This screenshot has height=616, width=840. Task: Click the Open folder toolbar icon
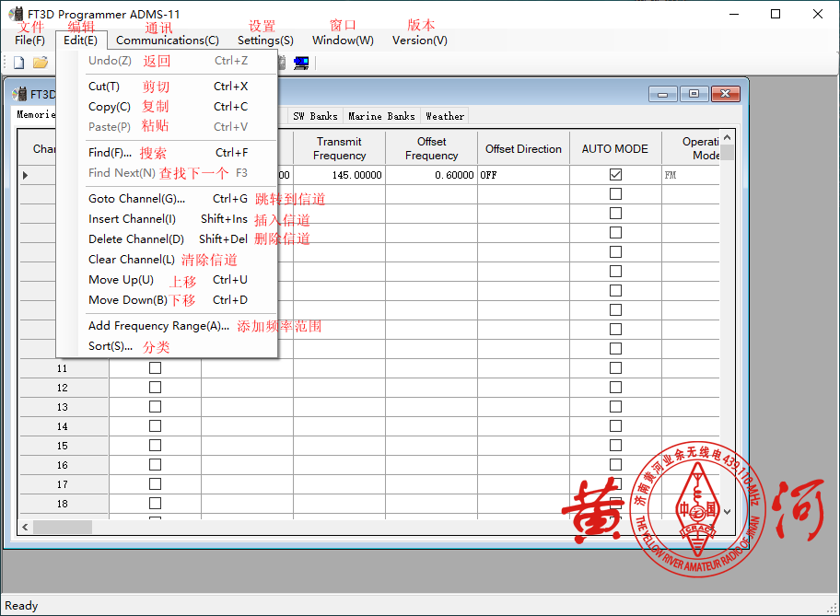(40, 63)
